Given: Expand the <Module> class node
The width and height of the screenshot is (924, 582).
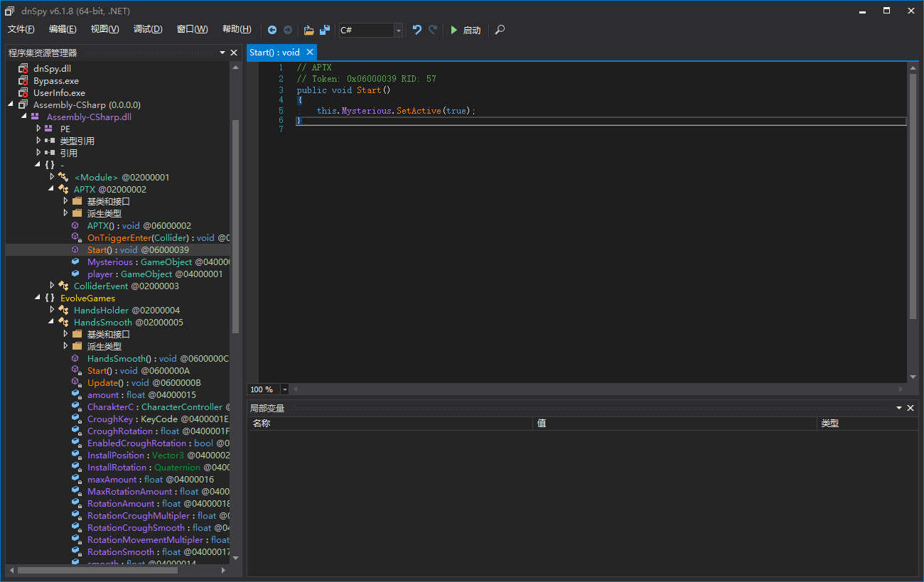Looking at the screenshot, I should [52, 177].
